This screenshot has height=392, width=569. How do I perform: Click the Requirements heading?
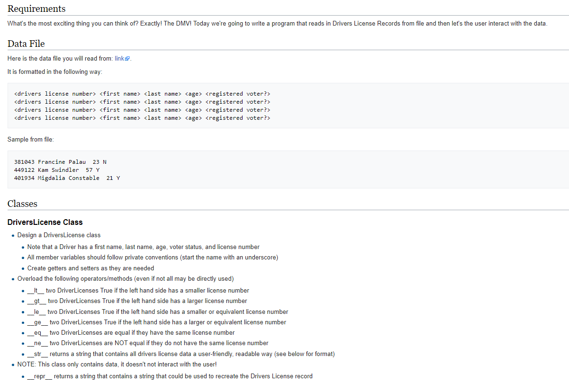pos(36,9)
